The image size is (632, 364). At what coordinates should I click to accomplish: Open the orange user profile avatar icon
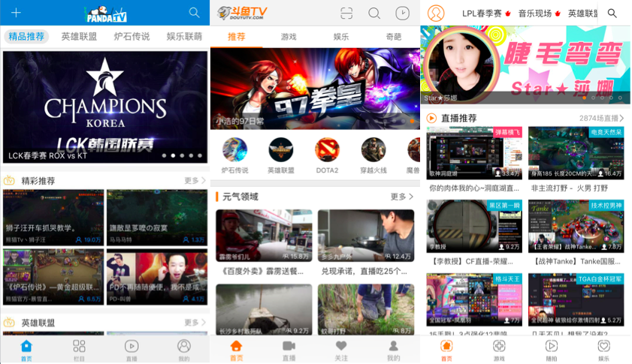coord(436,14)
